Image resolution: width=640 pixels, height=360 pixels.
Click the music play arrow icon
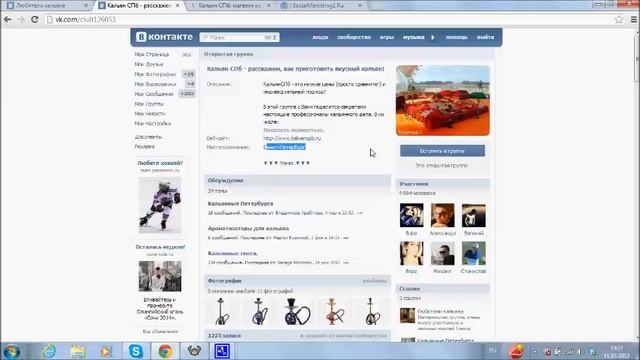coord(433,37)
